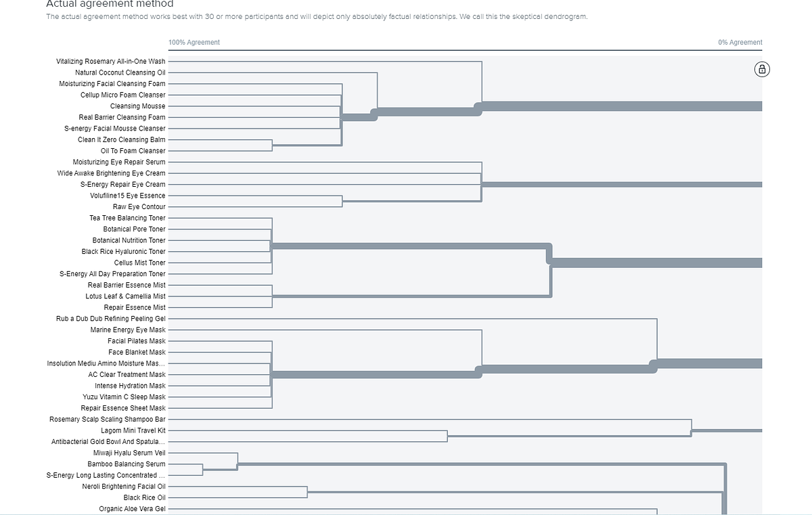812x515 pixels.
Task: Select Lagom Mini Travel Kit label
Action: pyautogui.click(x=133, y=430)
